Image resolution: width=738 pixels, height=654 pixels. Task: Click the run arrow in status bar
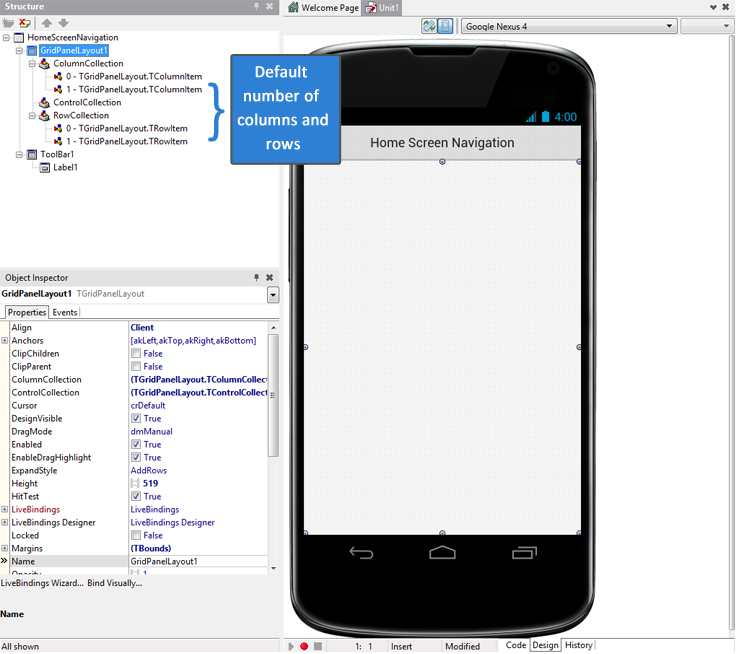click(291, 646)
